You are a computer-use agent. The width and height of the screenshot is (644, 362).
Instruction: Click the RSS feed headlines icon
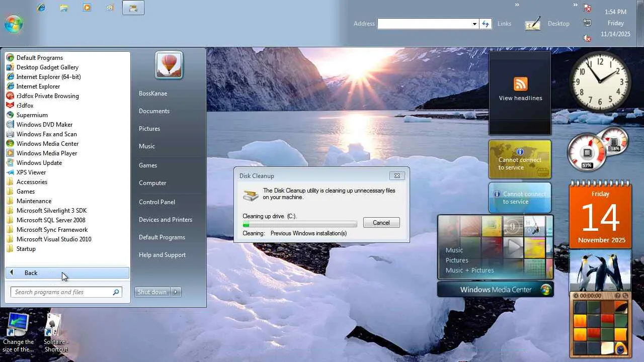520,83
